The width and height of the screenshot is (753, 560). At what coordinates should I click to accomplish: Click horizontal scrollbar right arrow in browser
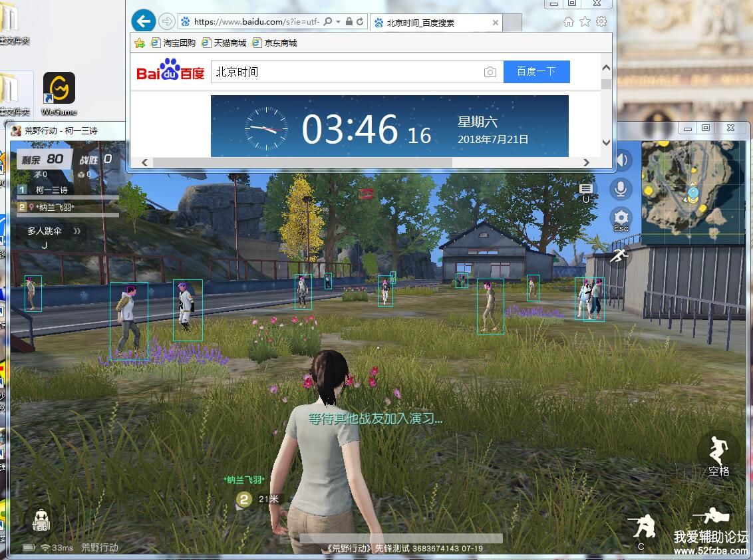(586, 162)
